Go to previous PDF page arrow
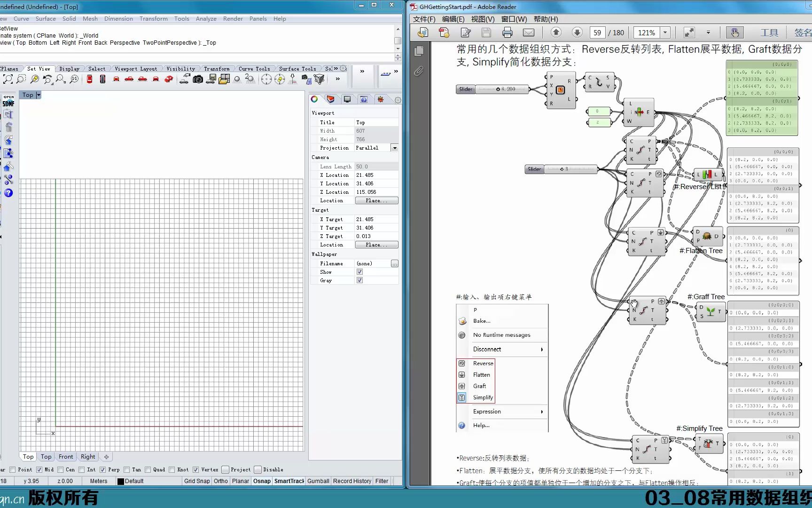Viewport: 812px width, 508px height. click(556, 32)
